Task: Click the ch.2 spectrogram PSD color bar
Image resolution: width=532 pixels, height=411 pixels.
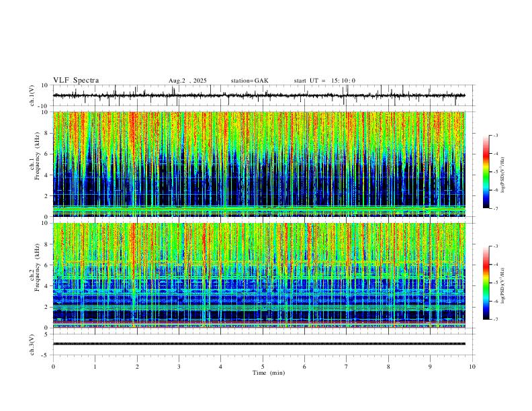Action: [486, 283]
